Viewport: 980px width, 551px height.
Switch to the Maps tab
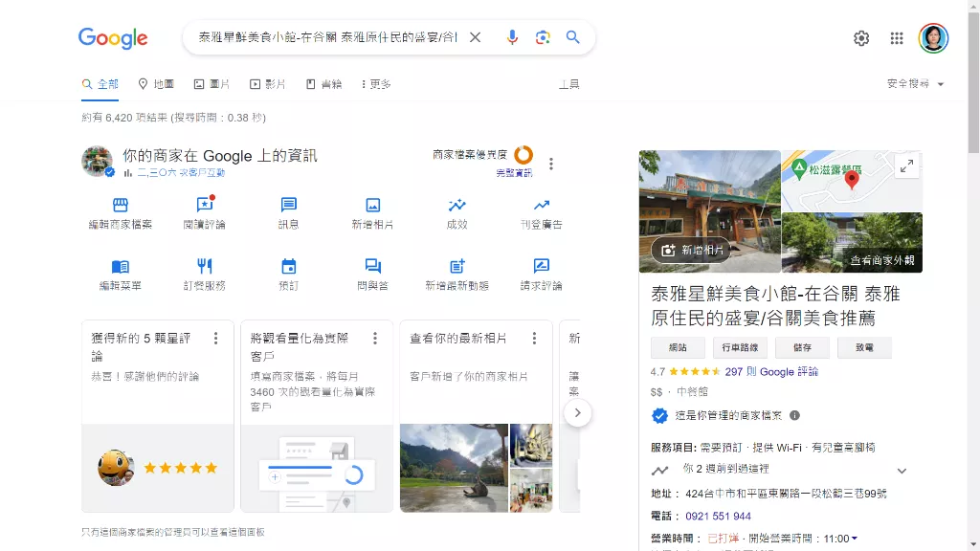click(x=156, y=84)
